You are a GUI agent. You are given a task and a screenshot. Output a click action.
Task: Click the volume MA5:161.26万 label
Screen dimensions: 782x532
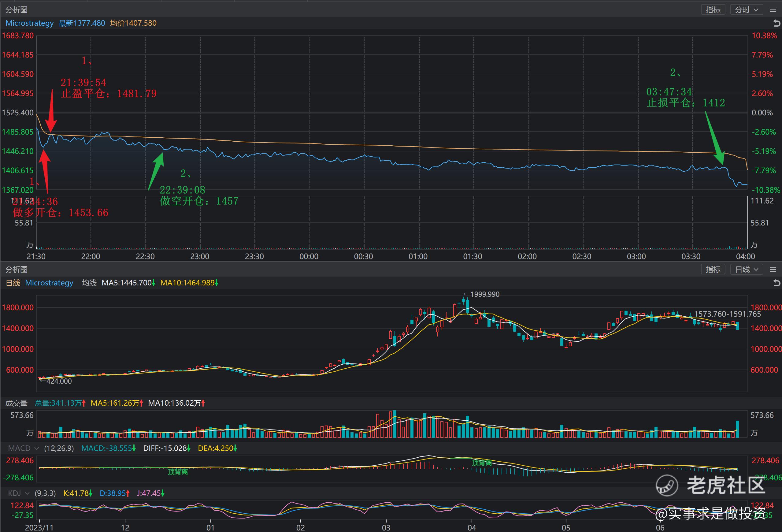tap(117, 403)
